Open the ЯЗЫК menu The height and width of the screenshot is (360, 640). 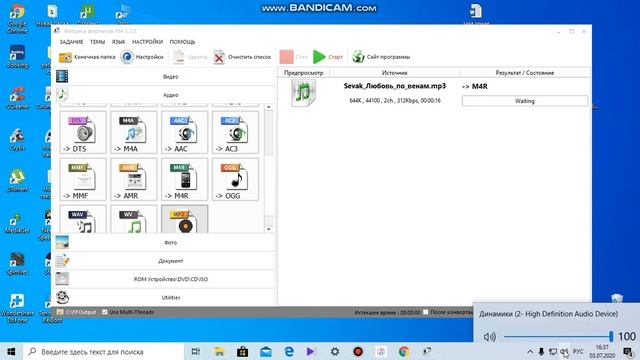[119, 42]
